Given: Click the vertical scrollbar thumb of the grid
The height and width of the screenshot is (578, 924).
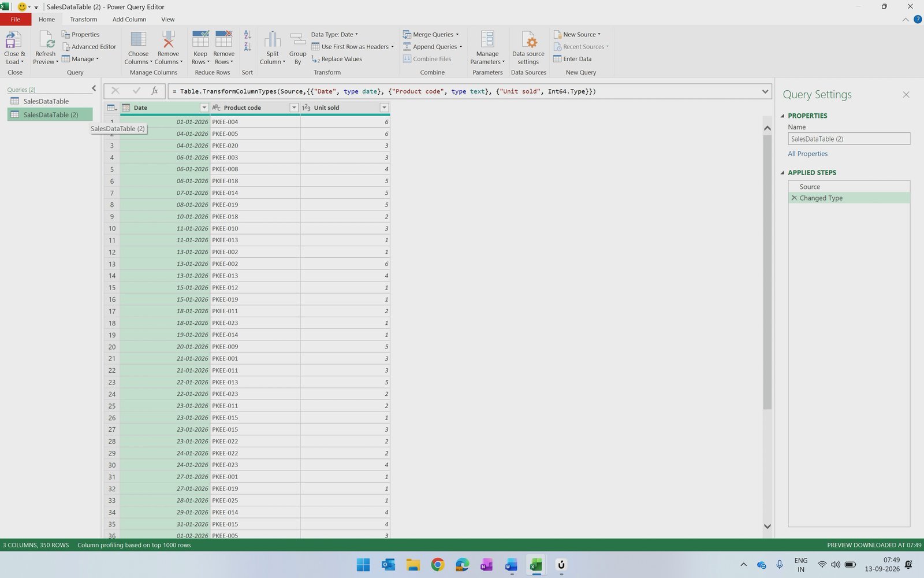Looking at the screenshot, I should [x=767, y=272].
